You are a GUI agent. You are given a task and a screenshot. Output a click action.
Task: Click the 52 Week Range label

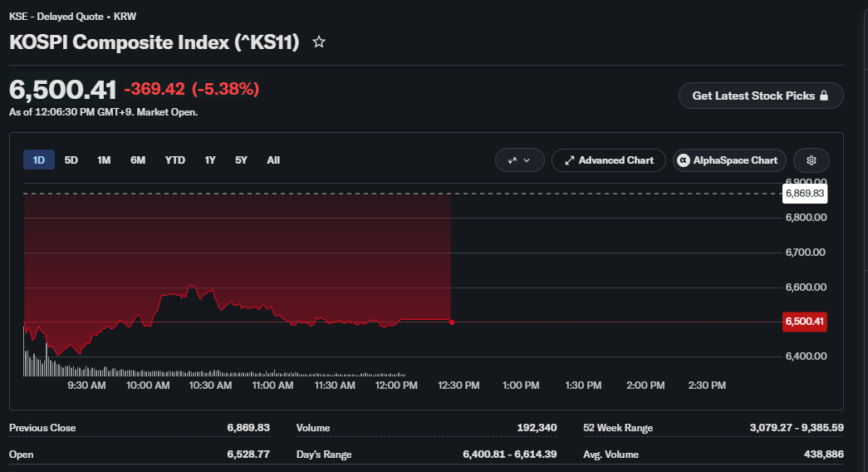[618, 428]
